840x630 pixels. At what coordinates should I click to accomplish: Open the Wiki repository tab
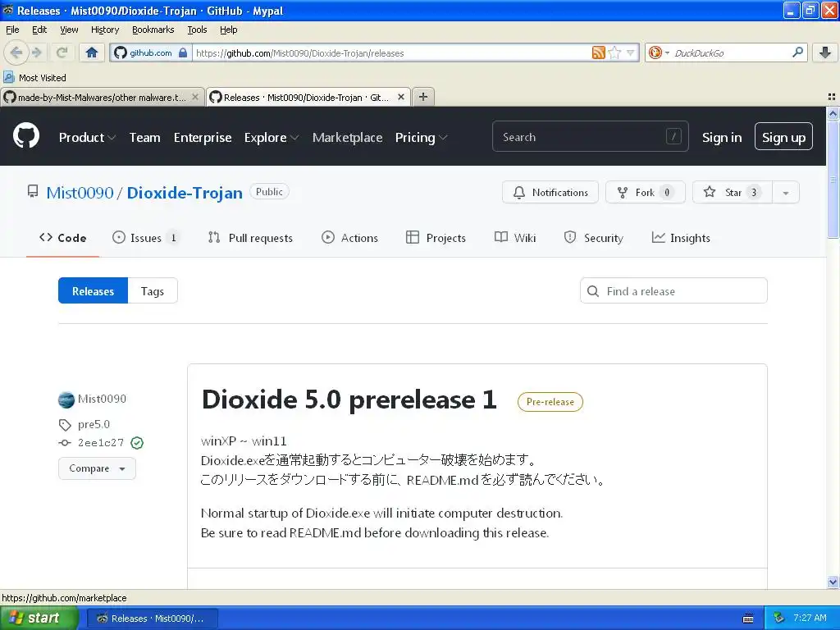[515, 238]
